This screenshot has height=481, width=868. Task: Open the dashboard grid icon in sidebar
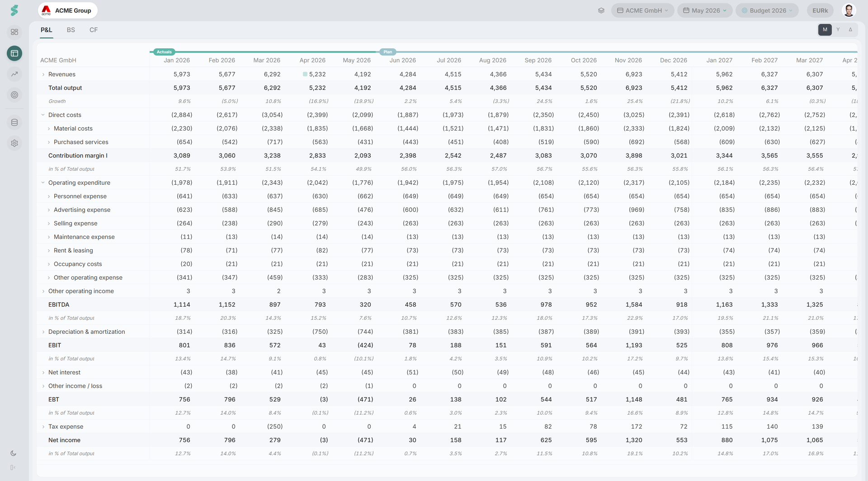coord(14,32)
